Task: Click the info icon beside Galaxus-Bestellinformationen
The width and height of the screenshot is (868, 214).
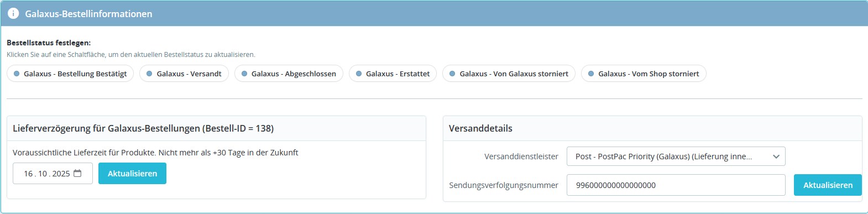Action: coord(13,14)
